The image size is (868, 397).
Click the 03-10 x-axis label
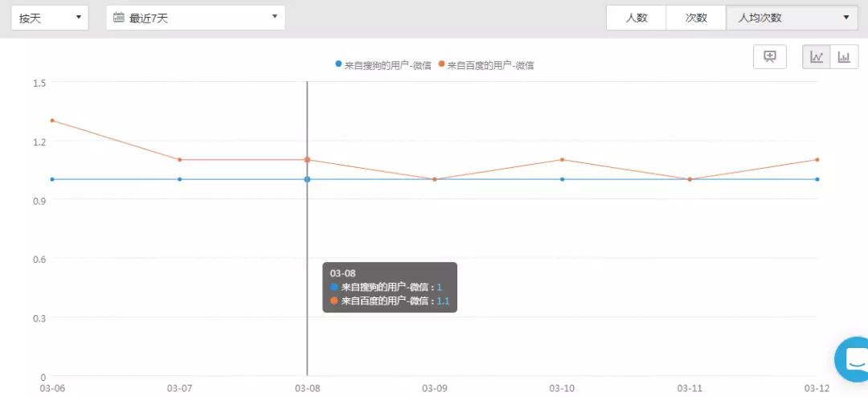tap(562, 388)
